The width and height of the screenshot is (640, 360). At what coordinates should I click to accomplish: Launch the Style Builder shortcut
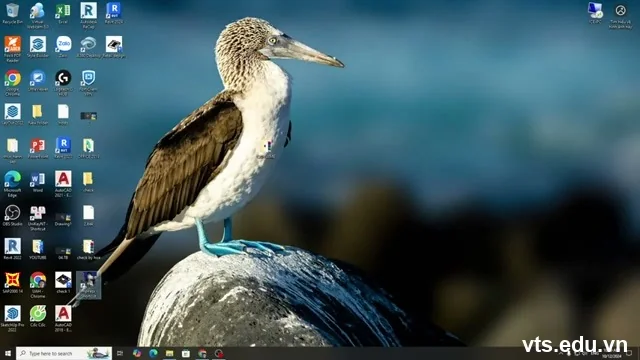(x=38, y=47)
